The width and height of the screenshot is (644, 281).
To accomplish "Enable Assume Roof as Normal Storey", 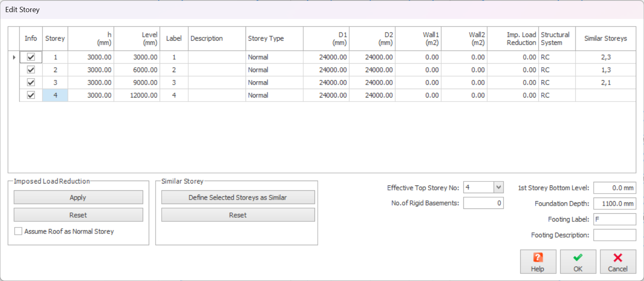I will point(19,231).
